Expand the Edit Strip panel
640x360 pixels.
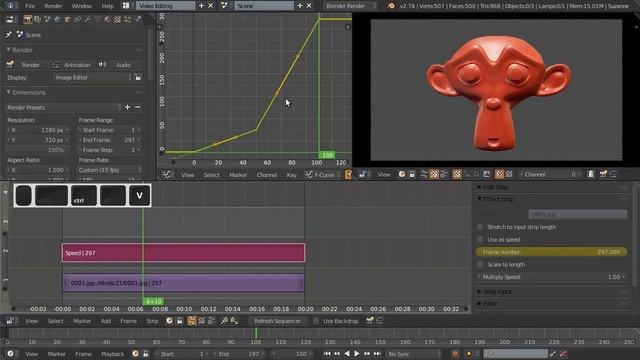(480, 187)
